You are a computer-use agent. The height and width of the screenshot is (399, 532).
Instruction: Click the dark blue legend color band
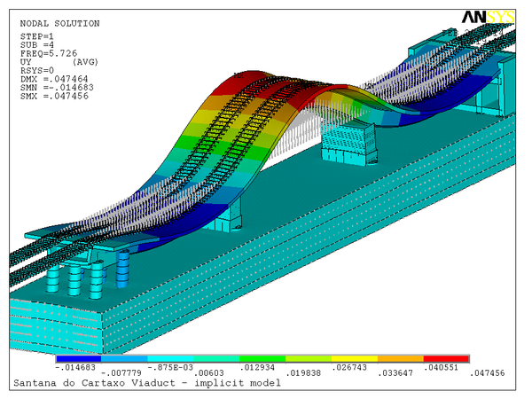[79, 358]
